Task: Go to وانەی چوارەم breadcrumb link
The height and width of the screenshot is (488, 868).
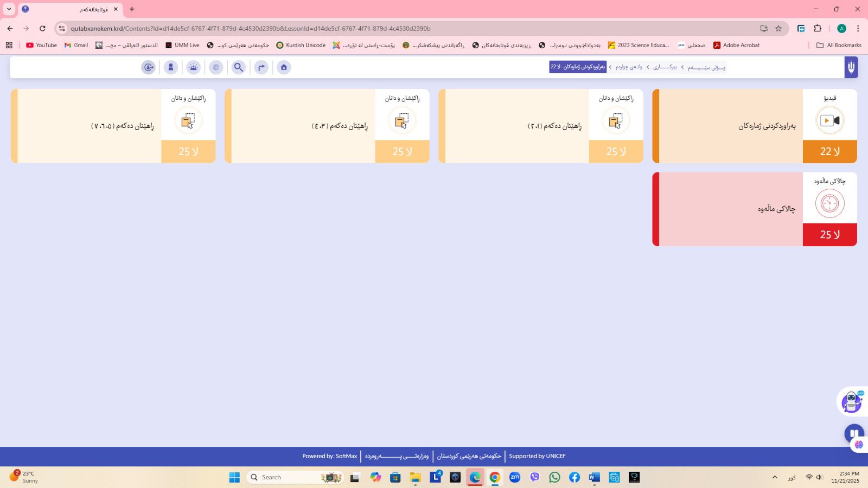Action: [629, 67]
